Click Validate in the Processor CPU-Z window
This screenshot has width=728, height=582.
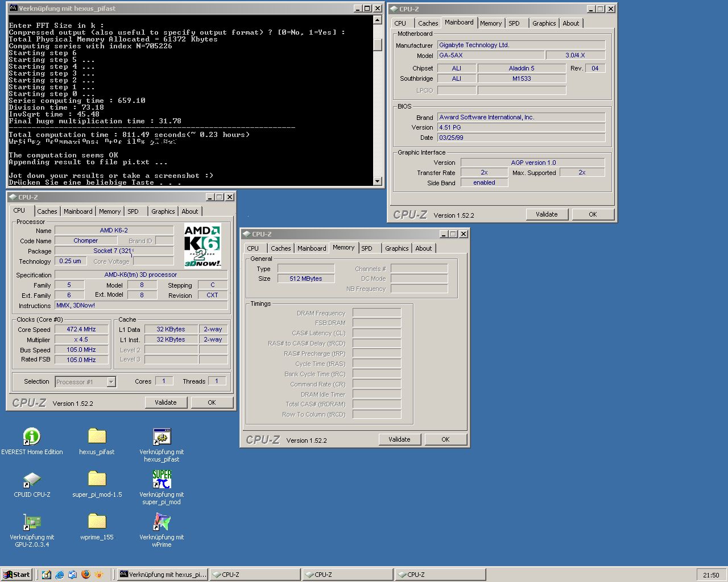pos(166,402)
